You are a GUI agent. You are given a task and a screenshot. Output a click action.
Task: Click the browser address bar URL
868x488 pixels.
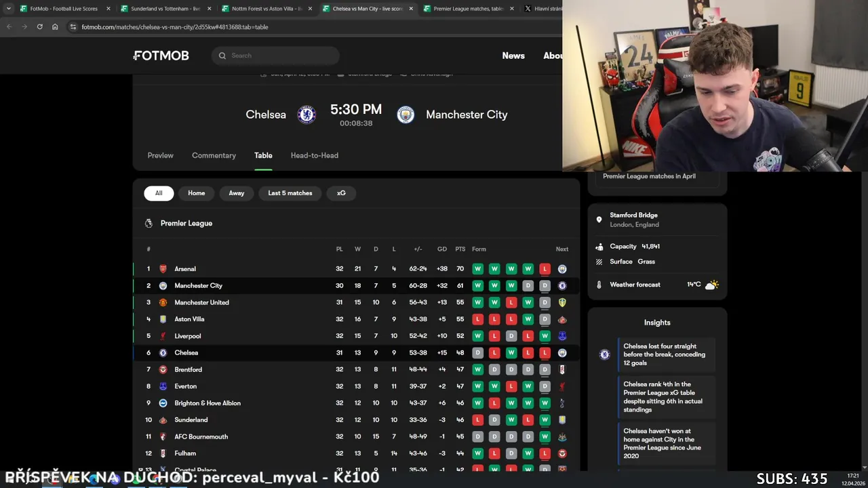point(175,27)
